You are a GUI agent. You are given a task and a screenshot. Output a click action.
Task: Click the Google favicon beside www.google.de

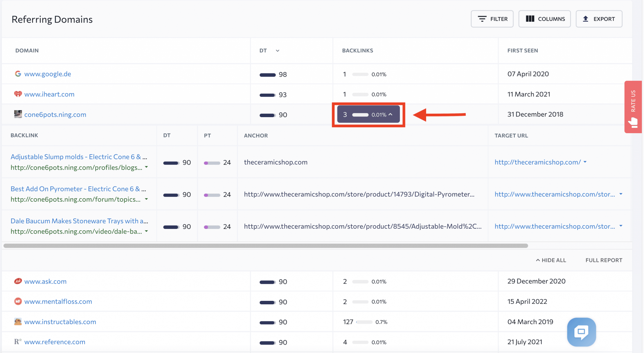pos(18,74)
